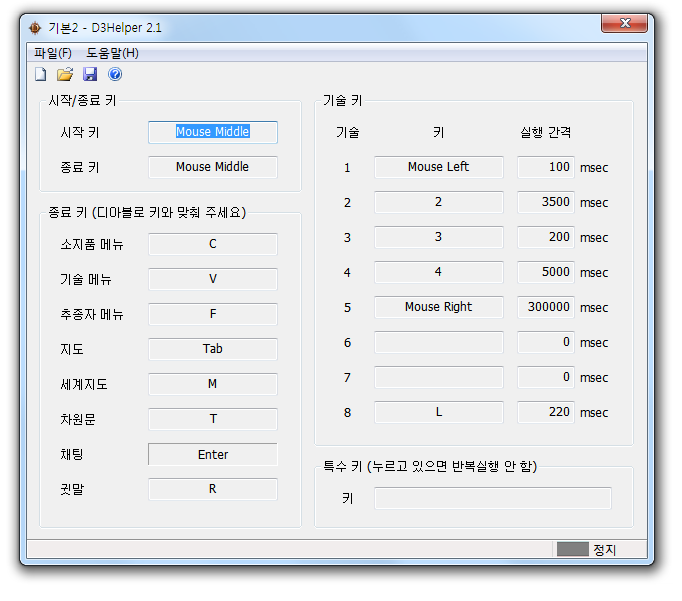Click the 기술 column header

click(347, 132)
